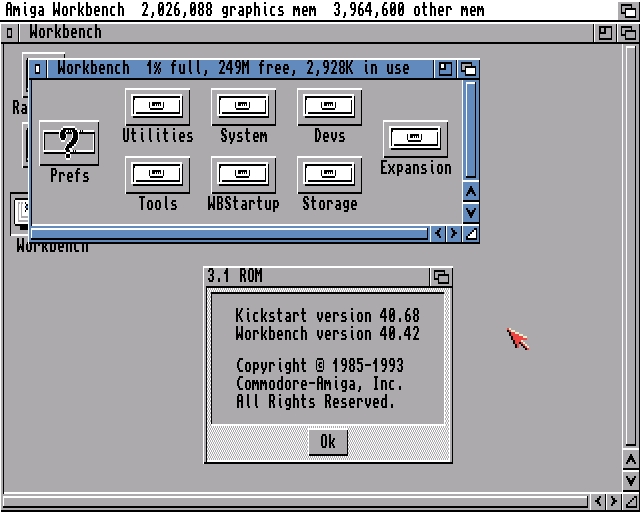This screenshot has width=640, height=512.
Task: Click left arrow of main Workbench window bottom scrollbar
Action: coord(598,501)
